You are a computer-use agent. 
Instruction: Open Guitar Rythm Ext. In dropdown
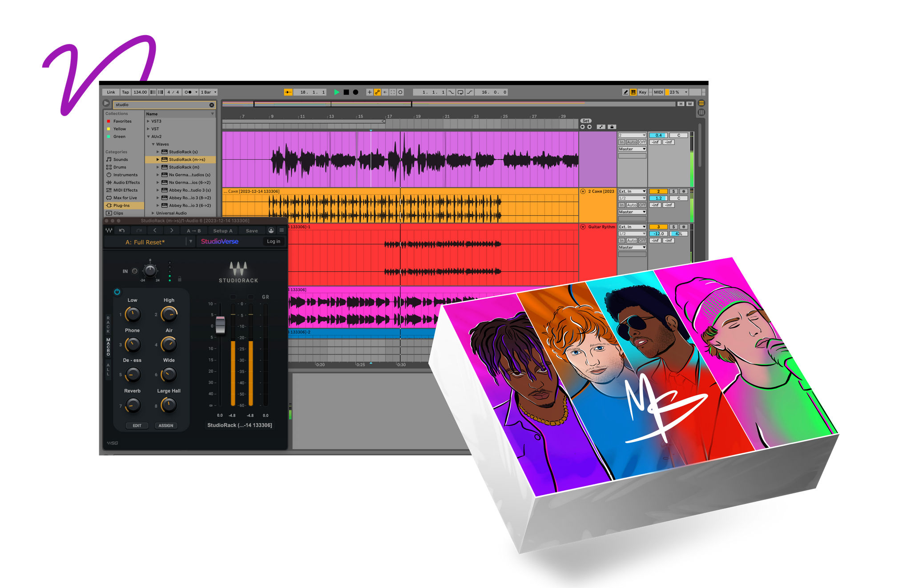tap(632, 227)
